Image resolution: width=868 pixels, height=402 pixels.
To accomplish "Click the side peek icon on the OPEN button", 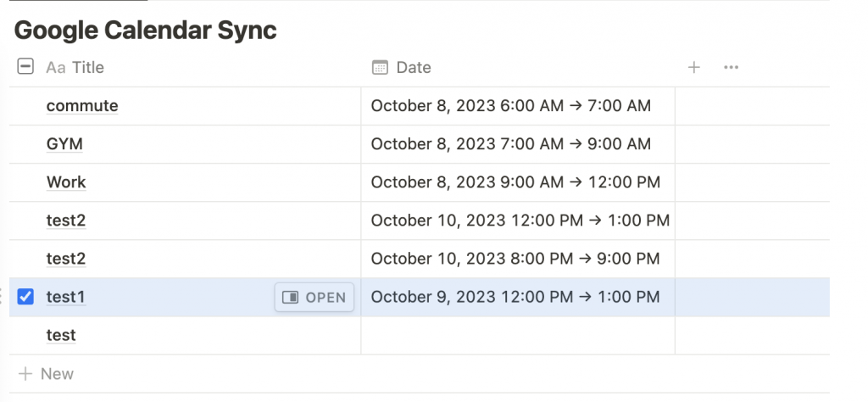I will tap(291, 297).
